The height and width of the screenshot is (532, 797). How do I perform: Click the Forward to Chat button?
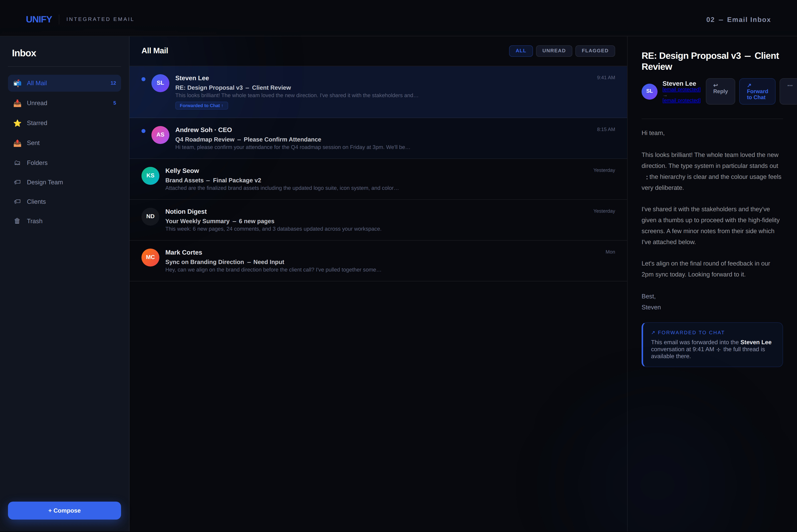point(757,91)
